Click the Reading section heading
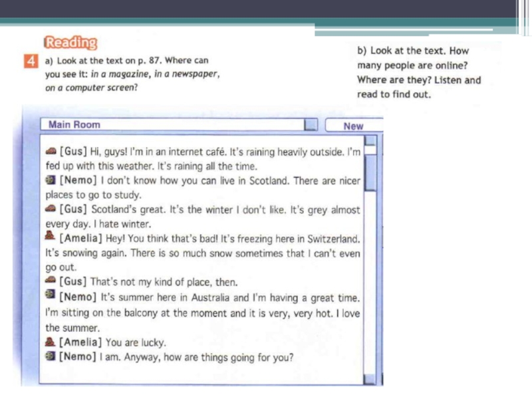 [x=70, y=43]
